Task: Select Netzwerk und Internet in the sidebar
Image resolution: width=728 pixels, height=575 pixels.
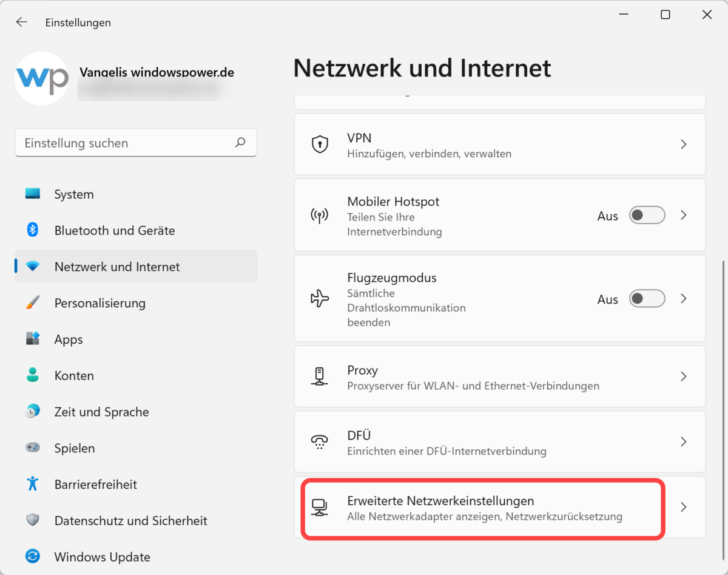Action: [117, 267]
